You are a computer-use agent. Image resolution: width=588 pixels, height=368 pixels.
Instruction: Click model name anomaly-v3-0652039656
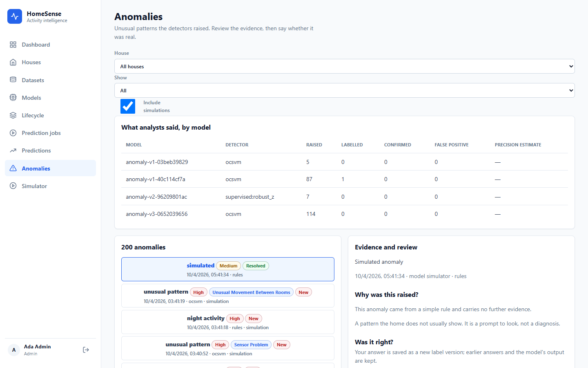tap(157, 214)
